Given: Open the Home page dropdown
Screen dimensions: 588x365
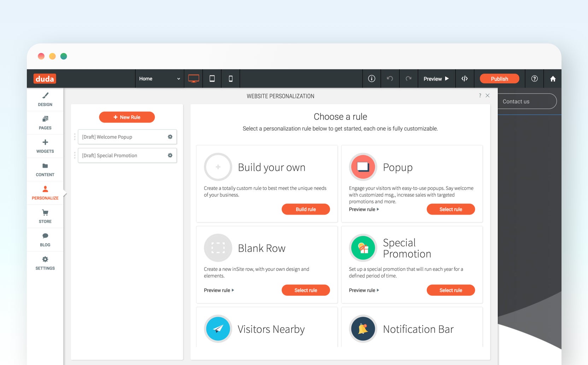Looking at the screenshot, I should click(159, 79).
